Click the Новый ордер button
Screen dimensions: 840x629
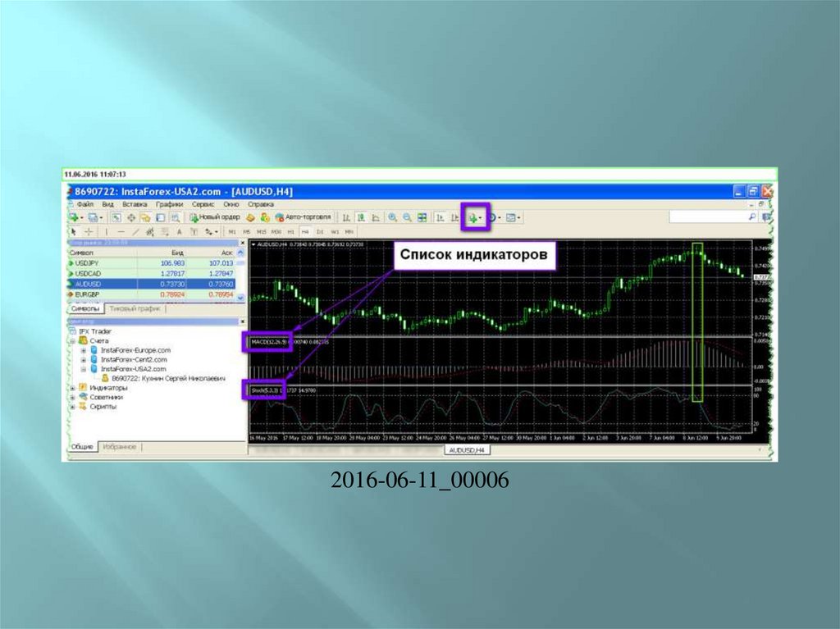click(215, 217)
